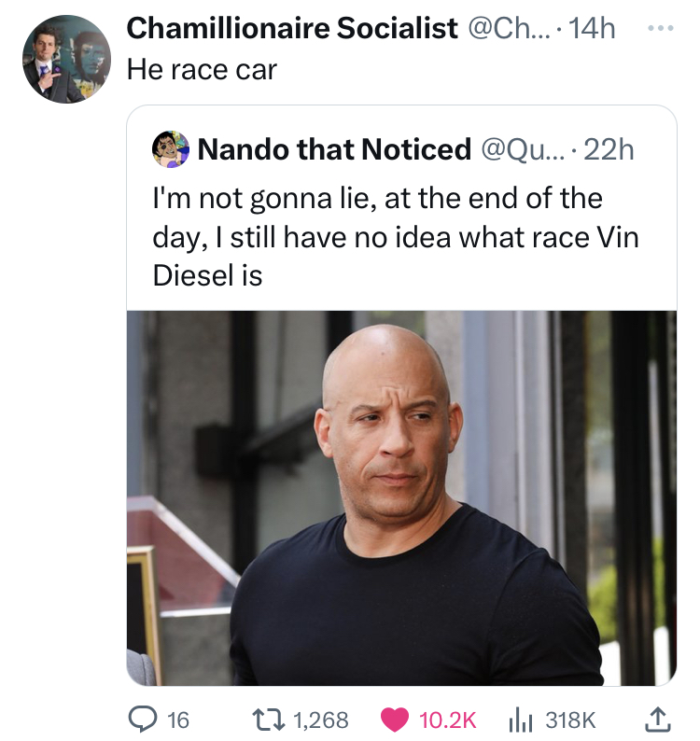Click the @Ch... username handle
The width and height of the screenshot is (700, 741).
tap(509, 29)
